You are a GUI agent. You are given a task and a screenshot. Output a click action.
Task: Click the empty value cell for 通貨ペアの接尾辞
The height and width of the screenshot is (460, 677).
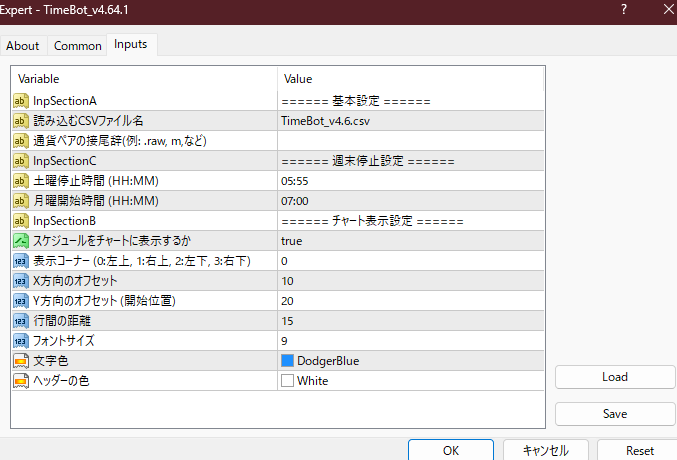click(411, 141)
